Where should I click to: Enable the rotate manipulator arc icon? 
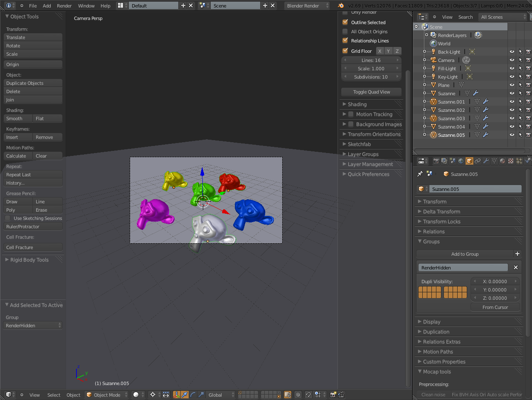(x=193, y=395)
